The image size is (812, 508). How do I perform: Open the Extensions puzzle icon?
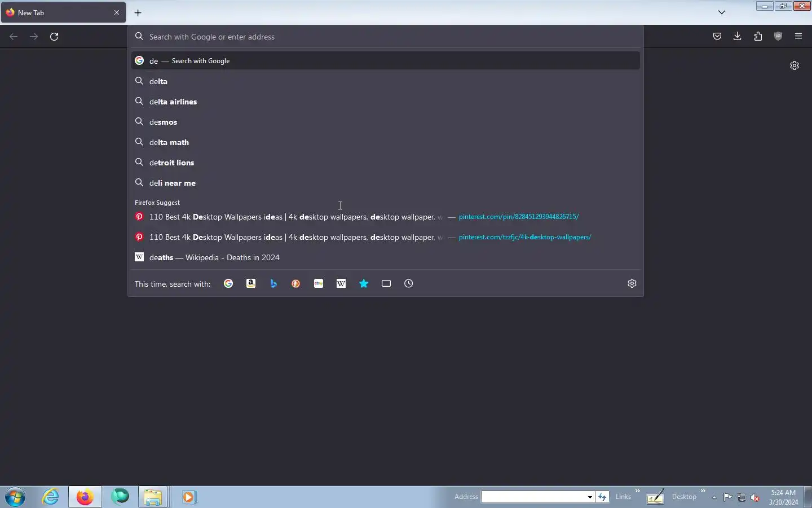tap(758, 36)
